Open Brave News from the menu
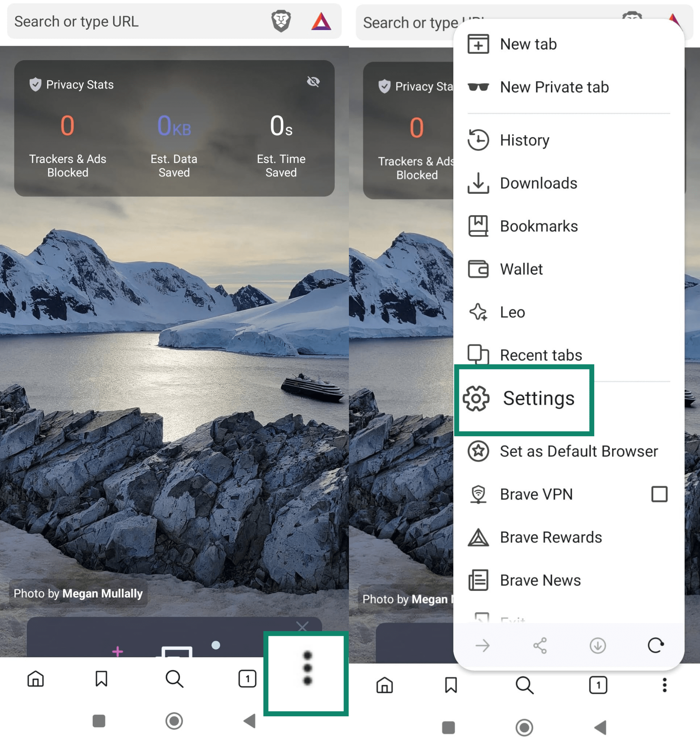The width and height of the screenshot is (700, 742). click(540, 580)
